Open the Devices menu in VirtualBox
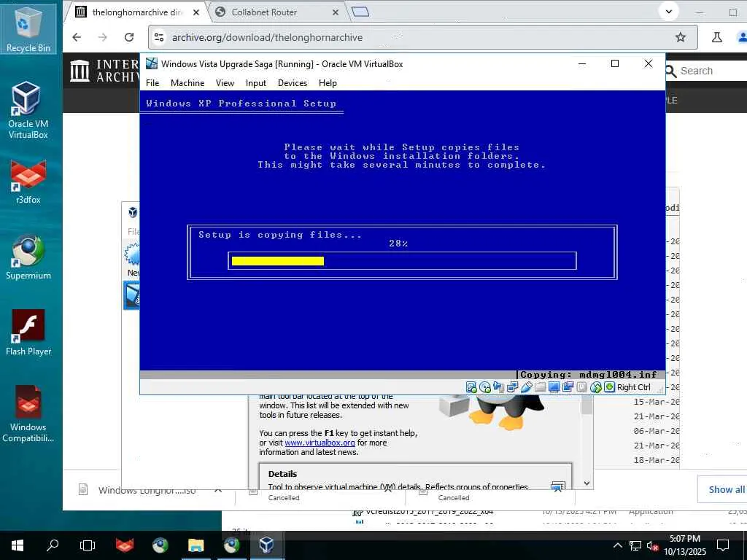Image resolution: width=747 pixels, height=560 pixels. click(293, 83)
